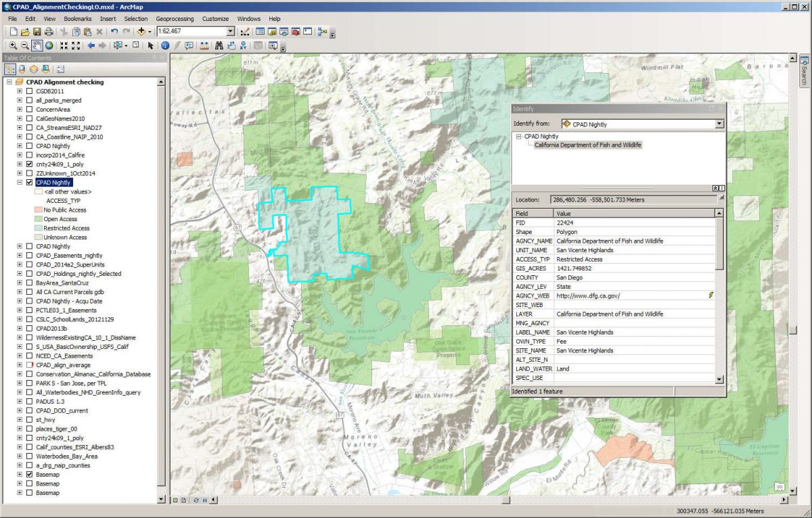This screenshot has height=518, width=812.
Task: Expand the CPAD_Holdings_nightly_Selected layer
Action: tap(20, 274)
